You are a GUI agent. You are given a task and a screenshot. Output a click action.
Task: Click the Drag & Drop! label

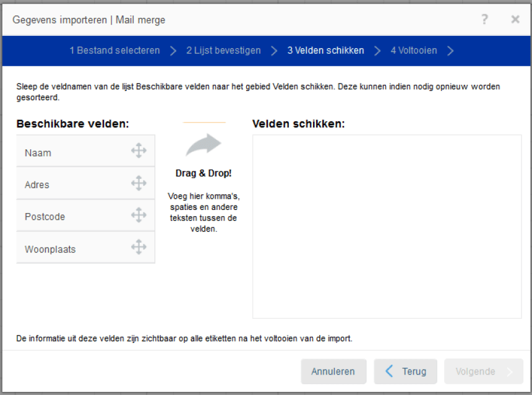pyautogui.click(x=204, y=173)
